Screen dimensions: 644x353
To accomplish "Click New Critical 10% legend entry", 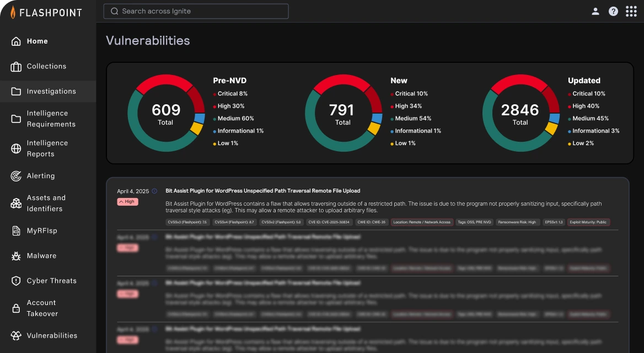I will (x=409, y=94).
